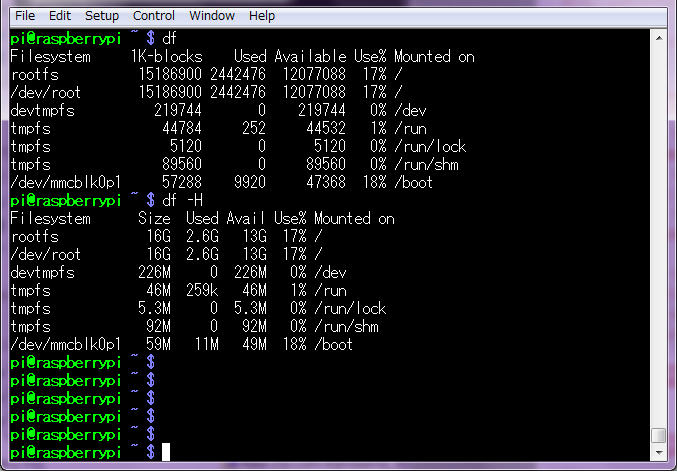Viewport: 677px width, 472px height.
Task: Click the 'Mounted on' header in first df output
Action: [x=434, y=57]
